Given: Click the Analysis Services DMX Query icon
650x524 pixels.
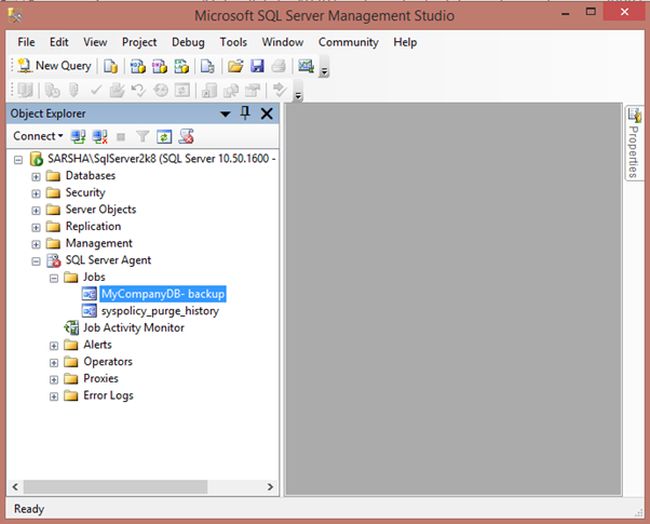Looking at the screenshot, I should point(160,66).
